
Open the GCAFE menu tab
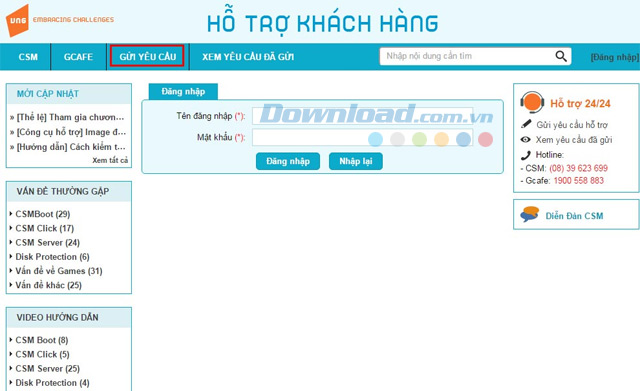click(78, 57)
